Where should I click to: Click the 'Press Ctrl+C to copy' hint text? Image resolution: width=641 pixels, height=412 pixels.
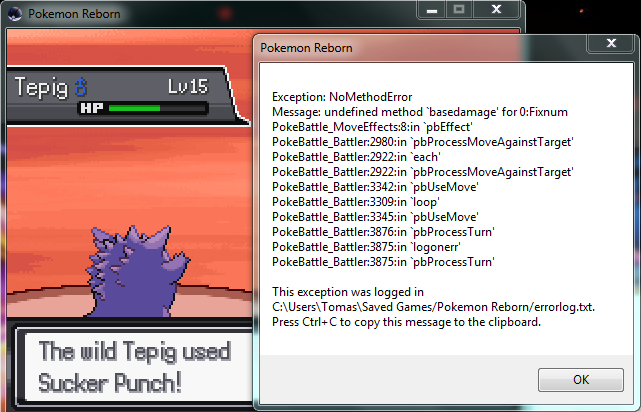point(406,322)
